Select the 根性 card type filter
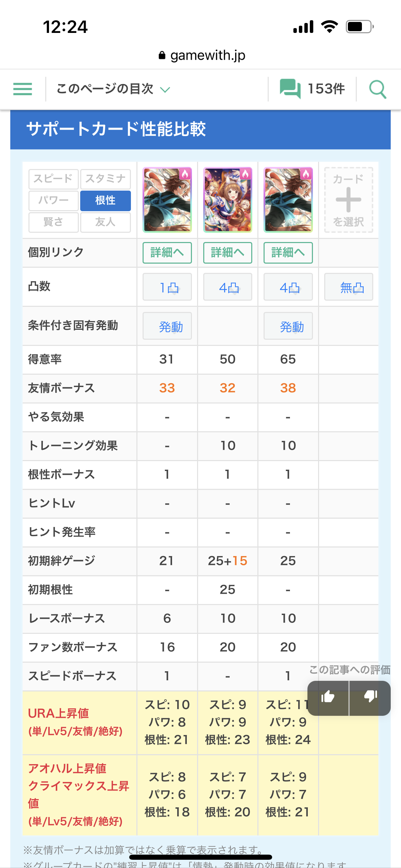 pyautogui.click(x=105, y=201)
